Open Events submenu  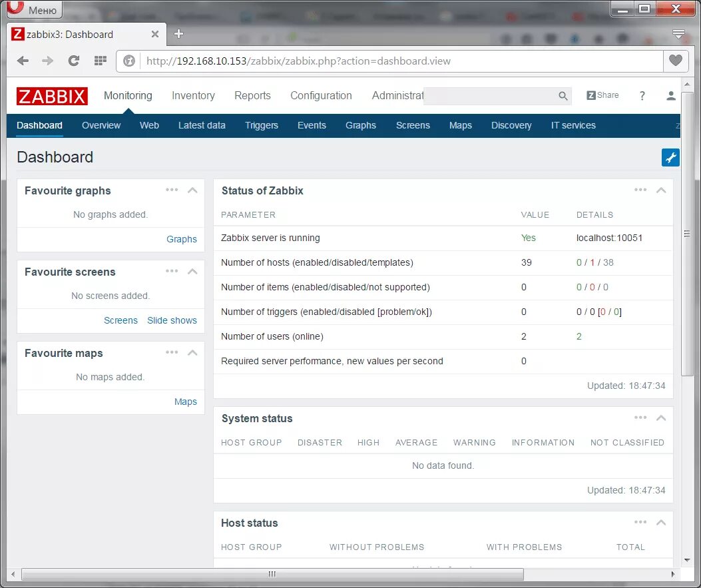312,125
